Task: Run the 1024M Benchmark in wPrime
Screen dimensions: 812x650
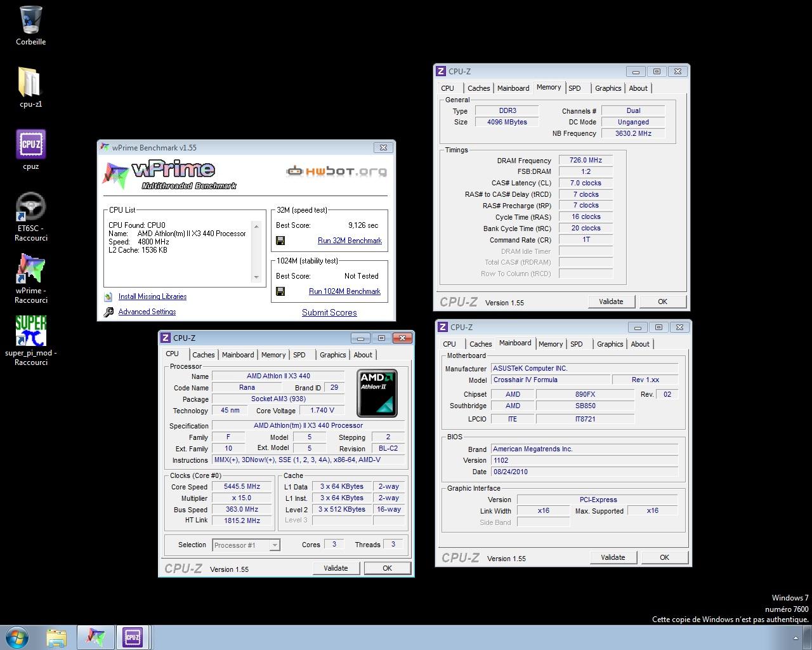Action: click(344, 291)
